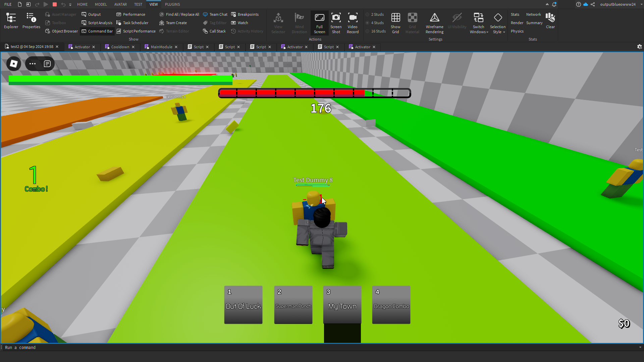644x362 pixels.
Task: Enable Wireframe Rendering
Action: tap(434, 23)
